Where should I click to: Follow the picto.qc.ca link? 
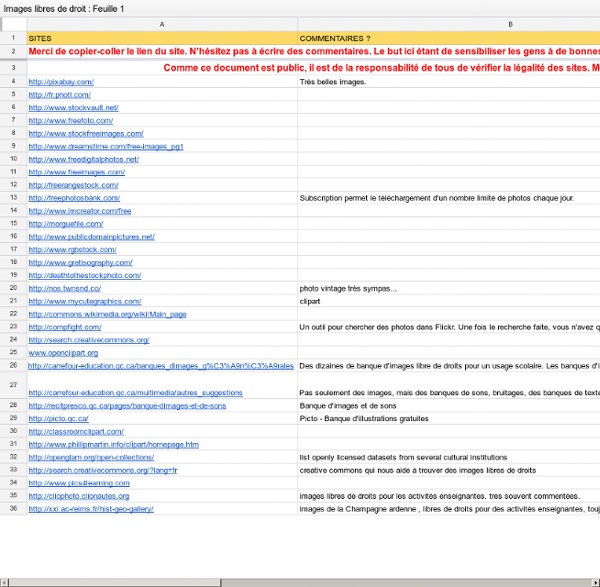click(x=59, y=419)
